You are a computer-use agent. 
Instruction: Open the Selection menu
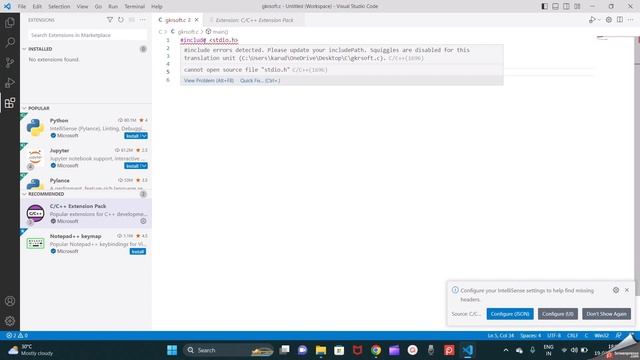59,7
